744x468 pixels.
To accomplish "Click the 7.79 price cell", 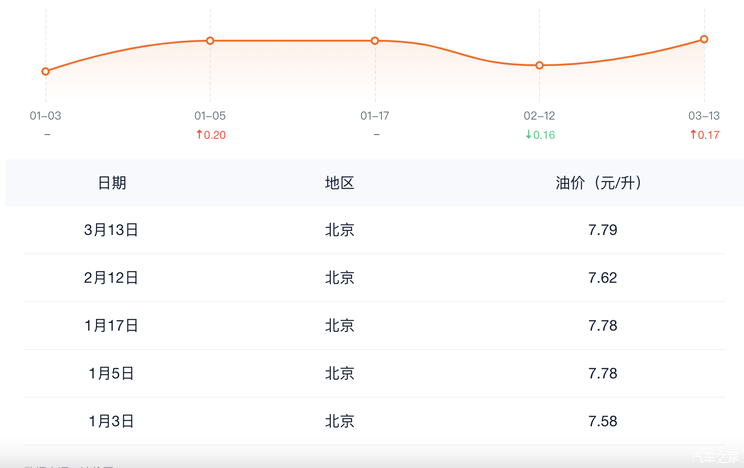I will click(x=603, y=230).
